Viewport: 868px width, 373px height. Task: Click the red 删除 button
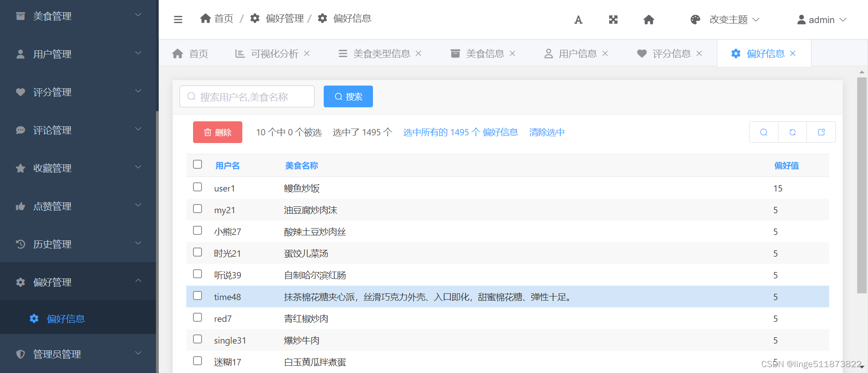coord(217,132)
